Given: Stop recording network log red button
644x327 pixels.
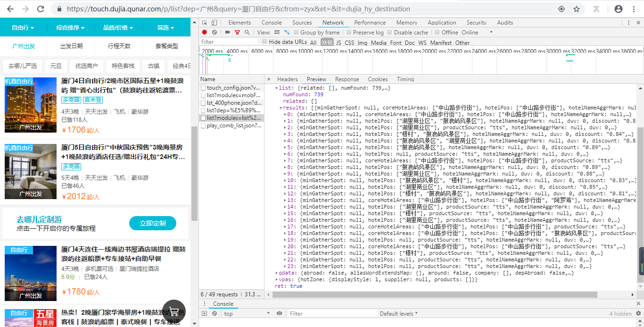Looking at the screenshot, I should coord(205,32).
